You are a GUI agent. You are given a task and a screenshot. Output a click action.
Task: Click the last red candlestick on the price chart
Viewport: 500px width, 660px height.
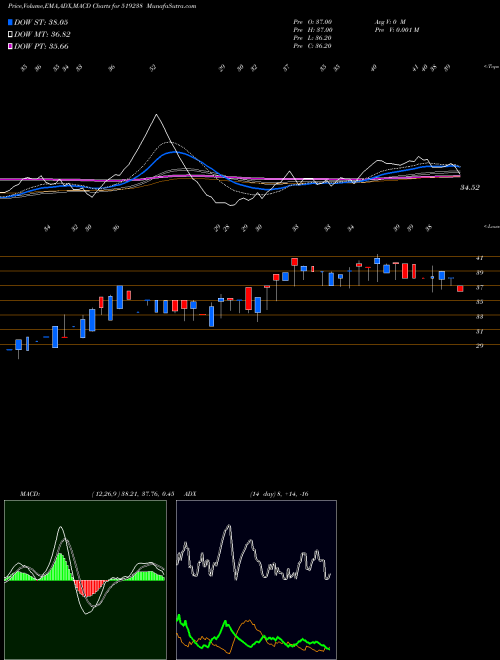coord(460,289)
